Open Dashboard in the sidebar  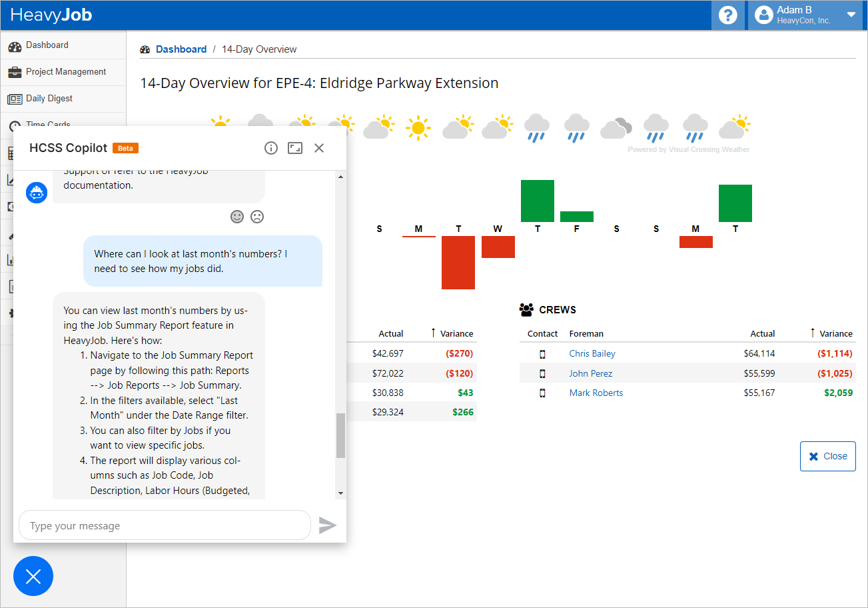click(47, 45)
